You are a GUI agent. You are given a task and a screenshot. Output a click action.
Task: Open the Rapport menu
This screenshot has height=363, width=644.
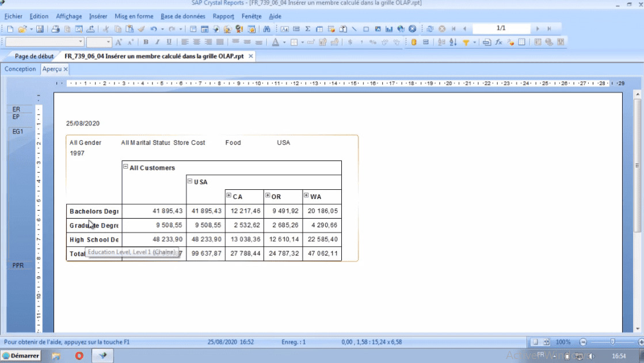point(223,16)
